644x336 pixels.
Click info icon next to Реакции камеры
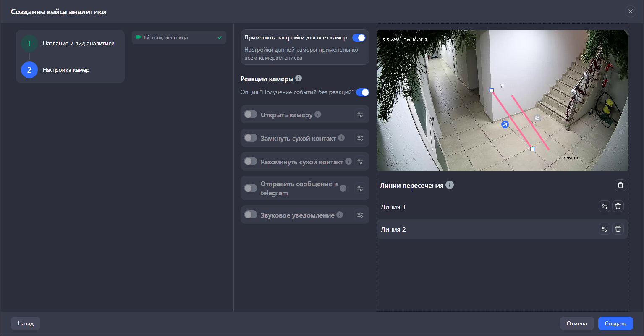click(x=298, y=78)
